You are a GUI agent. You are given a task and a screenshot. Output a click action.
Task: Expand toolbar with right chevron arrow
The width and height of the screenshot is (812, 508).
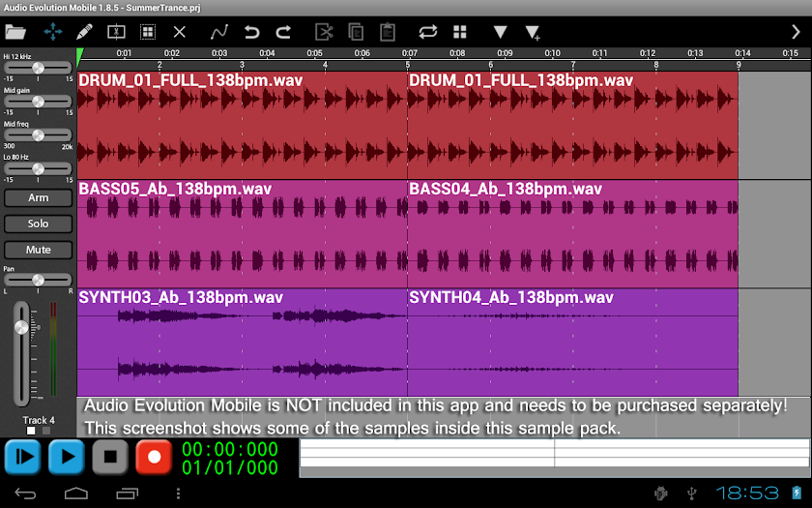click(796, 32)
